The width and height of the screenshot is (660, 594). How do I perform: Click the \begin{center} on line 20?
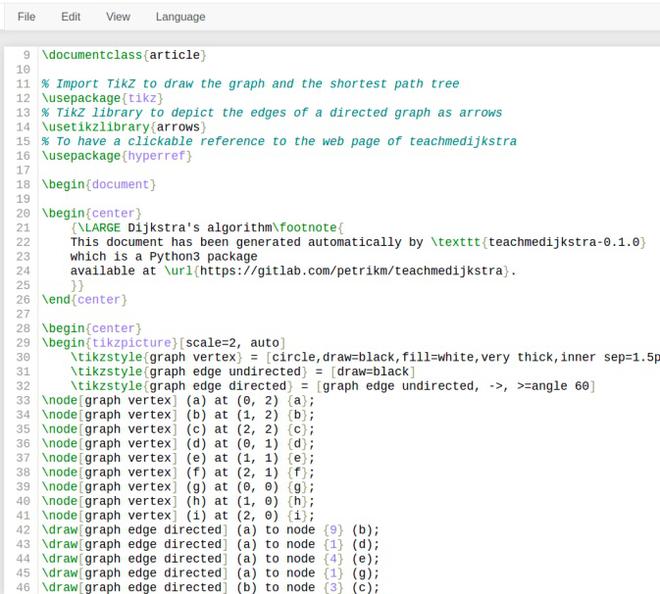[91, 213]
